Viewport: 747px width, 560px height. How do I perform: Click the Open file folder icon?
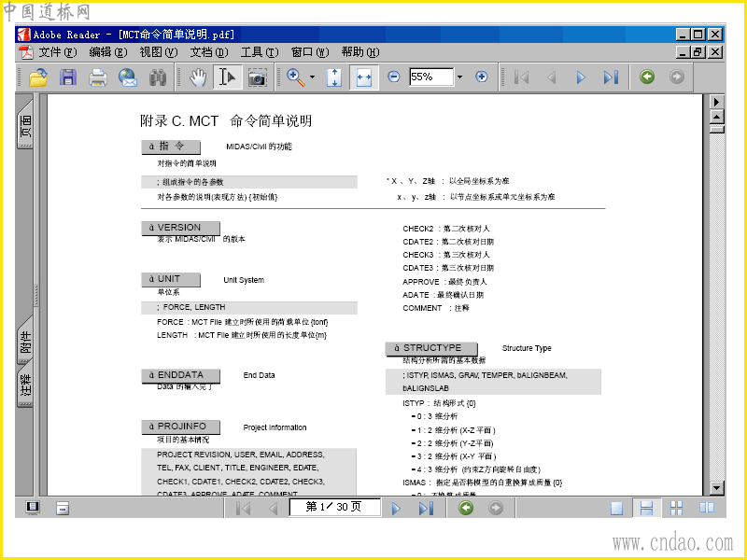pyautogui.click(x=38, y=77)
